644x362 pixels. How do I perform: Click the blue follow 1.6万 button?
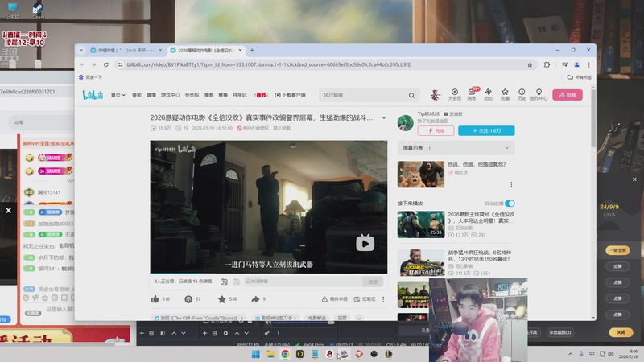[486, 130]
